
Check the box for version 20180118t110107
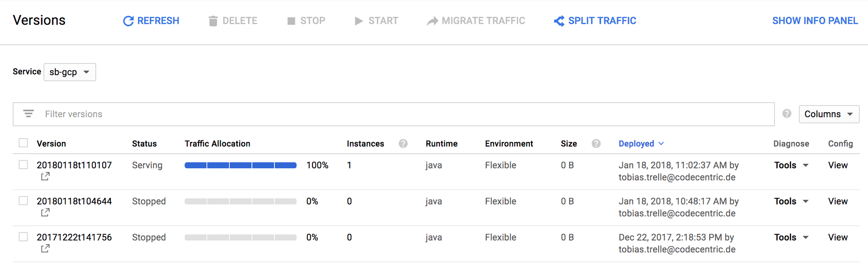point(24,165)
